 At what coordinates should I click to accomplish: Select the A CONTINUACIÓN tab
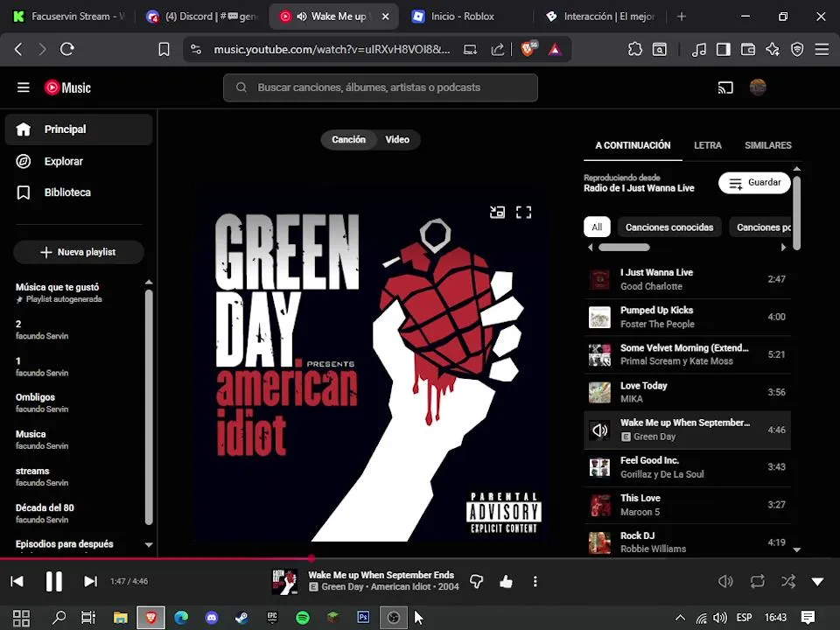(633, 145)
